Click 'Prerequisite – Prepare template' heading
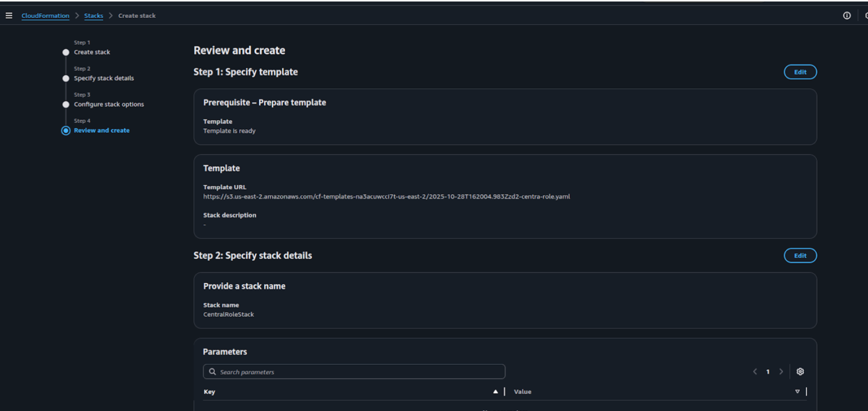Image resolution: width=868 pixels, height=411 pixels. pos(264,103)
